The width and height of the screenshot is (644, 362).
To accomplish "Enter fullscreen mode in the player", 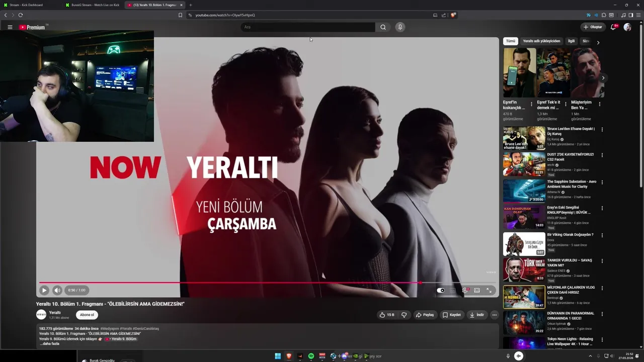I will click(489, 290).
